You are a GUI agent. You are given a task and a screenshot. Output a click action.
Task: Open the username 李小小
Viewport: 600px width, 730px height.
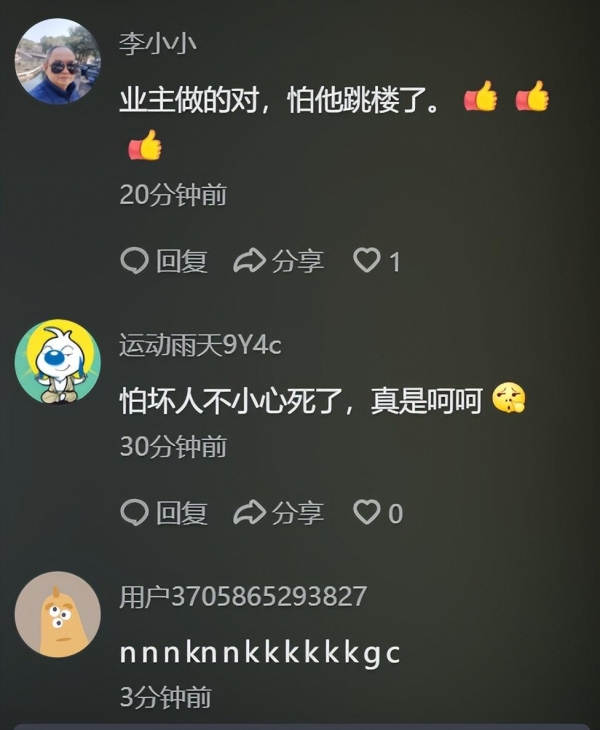pyautogui.click(x=157, y=45)
